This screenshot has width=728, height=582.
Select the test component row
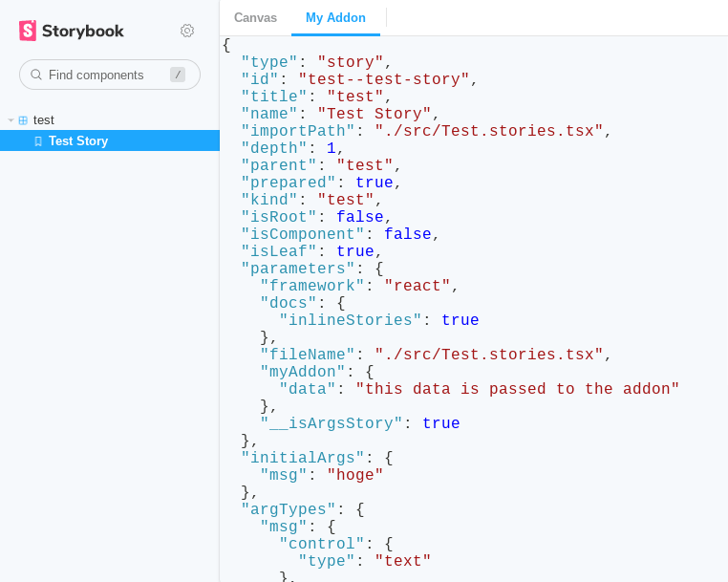click(110, 120)
